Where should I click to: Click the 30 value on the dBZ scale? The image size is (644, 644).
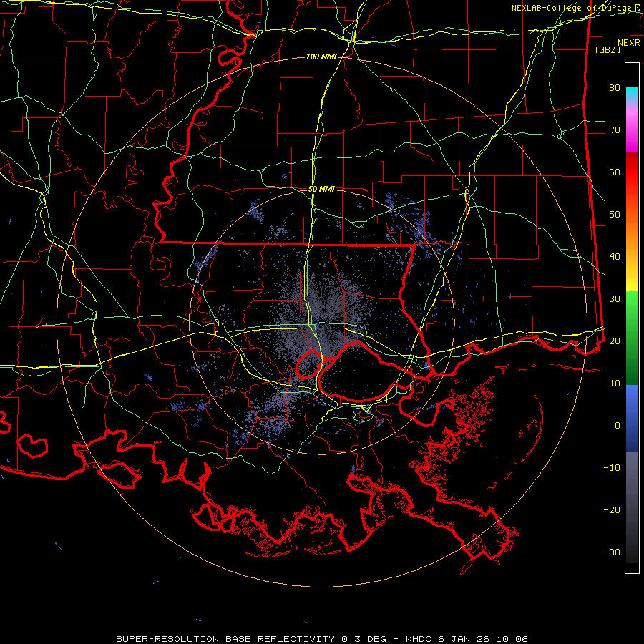click(x=615, y=299)
